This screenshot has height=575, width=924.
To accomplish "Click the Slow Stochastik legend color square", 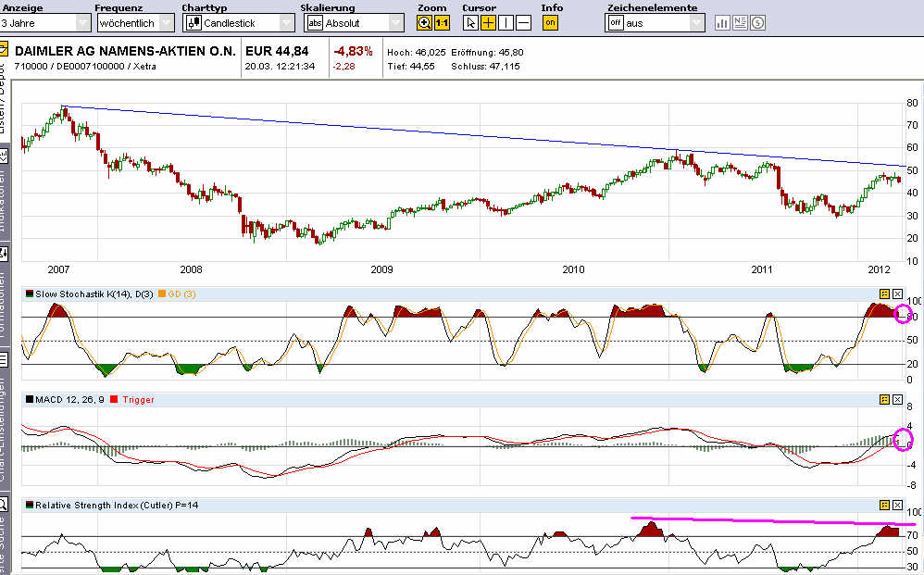I will pyautogui.click(x=29, y=294).
